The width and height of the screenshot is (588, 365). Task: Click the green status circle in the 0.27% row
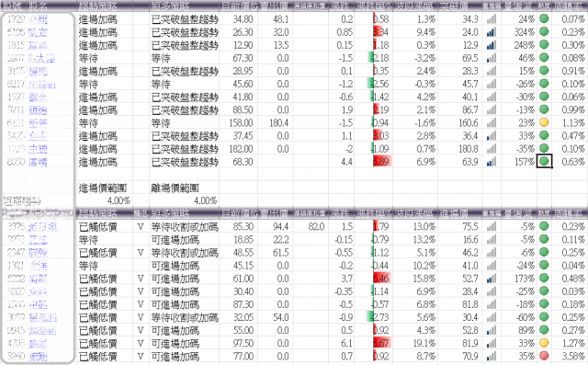[544, 330]
